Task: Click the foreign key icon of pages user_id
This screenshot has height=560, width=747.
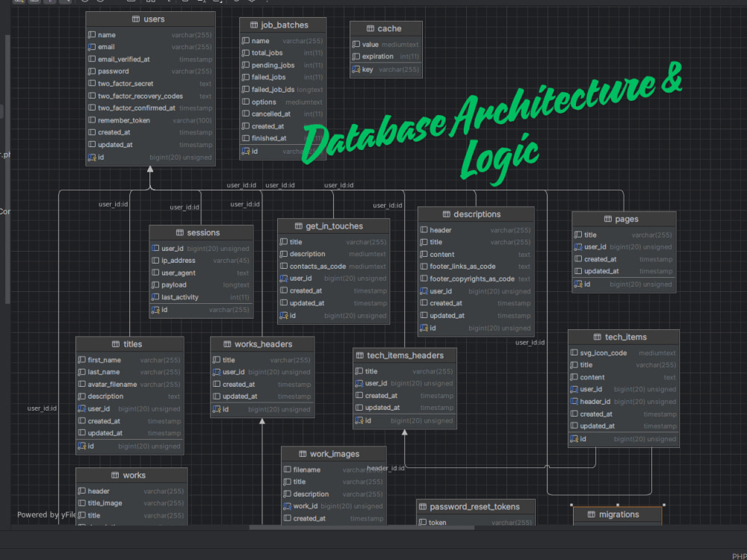Action: (578, 247)
